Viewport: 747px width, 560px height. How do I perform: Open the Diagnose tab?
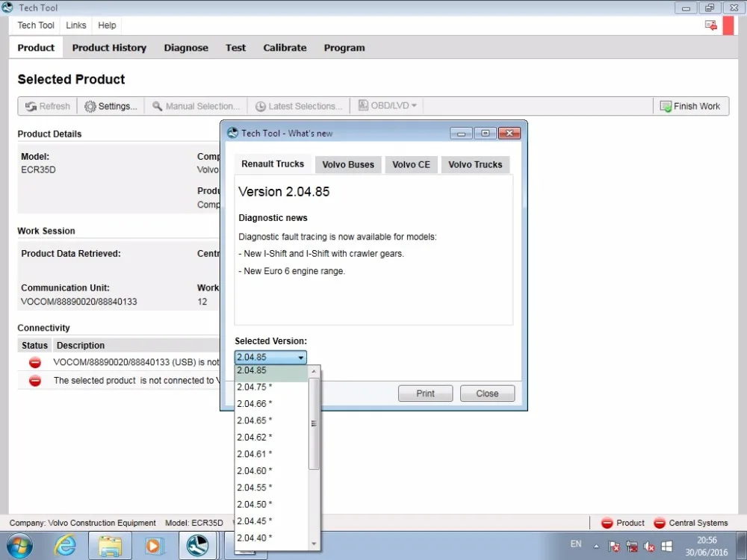[186, 48]
